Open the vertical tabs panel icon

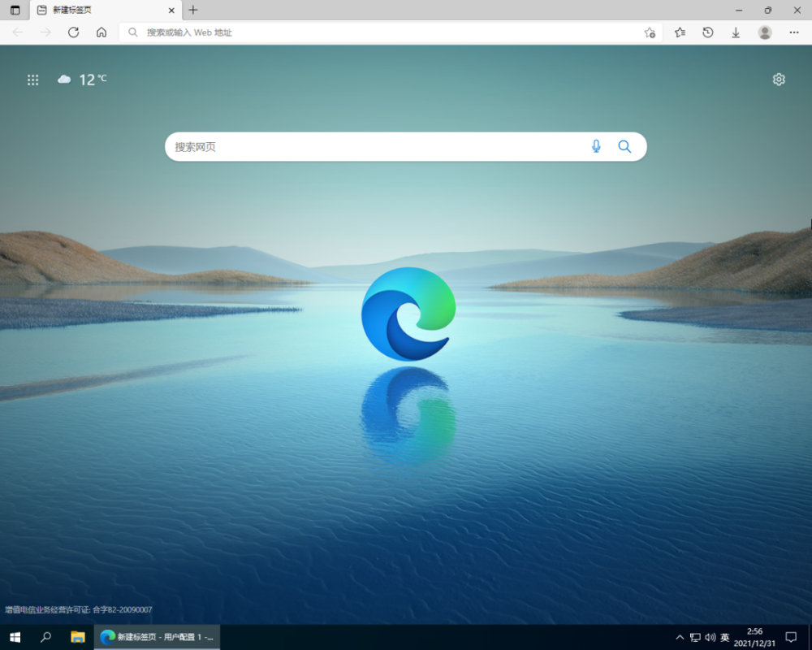pos(15,10)
